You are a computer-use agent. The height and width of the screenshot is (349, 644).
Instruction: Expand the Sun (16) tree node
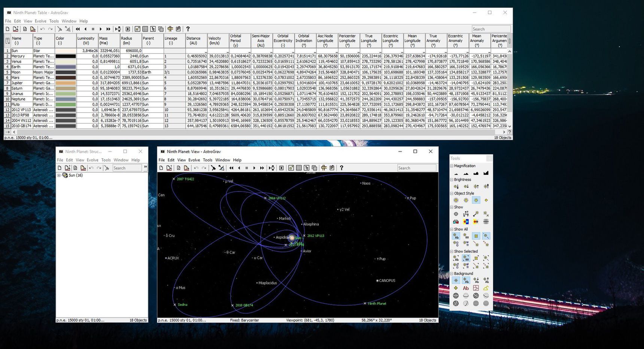point(59,175)
